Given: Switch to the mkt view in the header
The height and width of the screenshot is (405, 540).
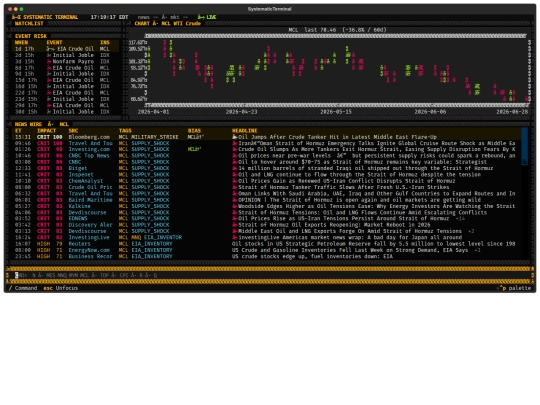Looking at the screenshot, I should 175,17.
